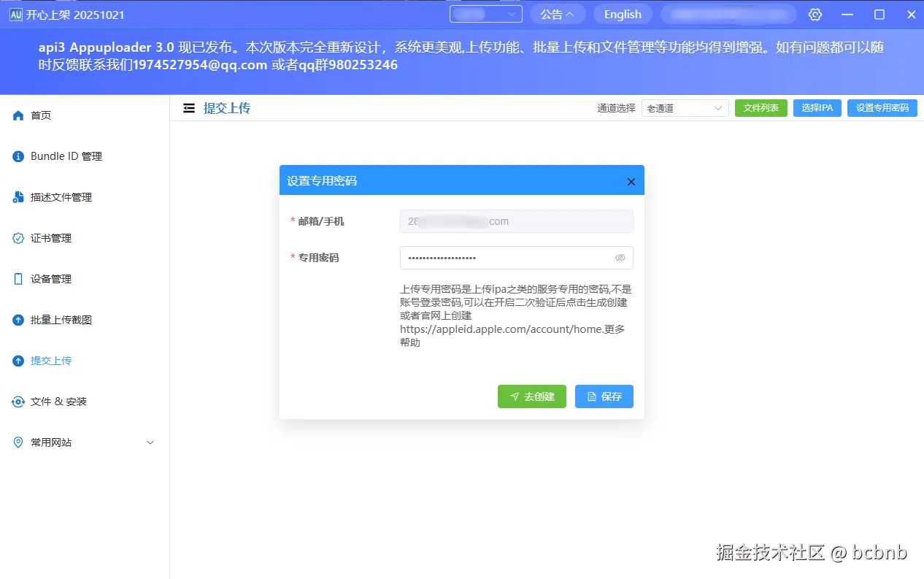This screenshot has width=924, height=579.
Task: Open the 通道选择 channel dropdown
Action: pyautogui.click(x=684, y=107)
